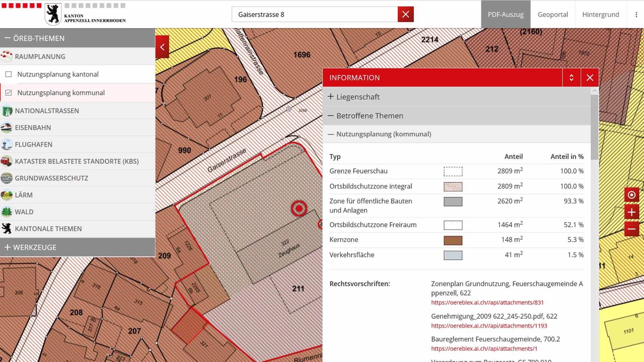Select the KANTONALE THEMEN label
Screen dimensions: 644x362
click(x=48, y=229)
